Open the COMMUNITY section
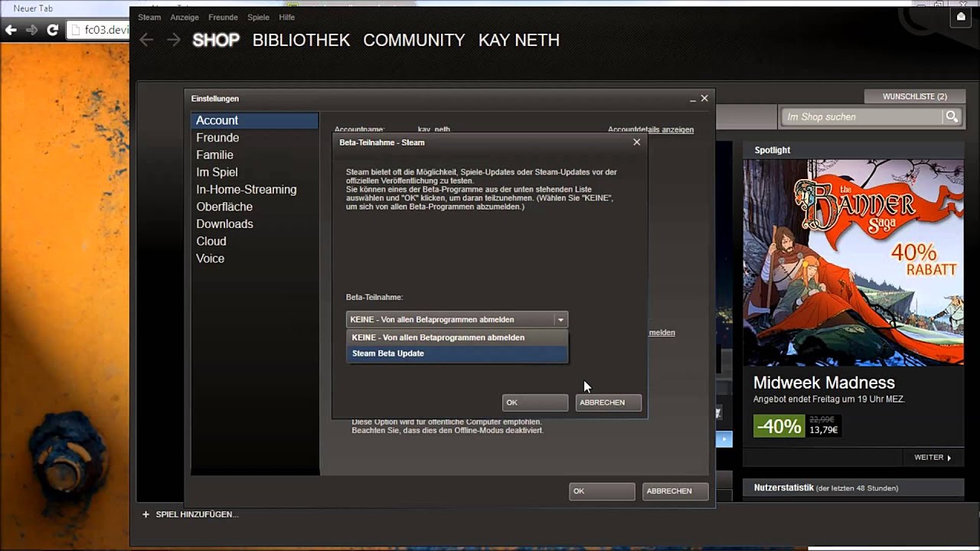Image resolution: width=980 pixels, height=551 pixels. click(414, 40)
